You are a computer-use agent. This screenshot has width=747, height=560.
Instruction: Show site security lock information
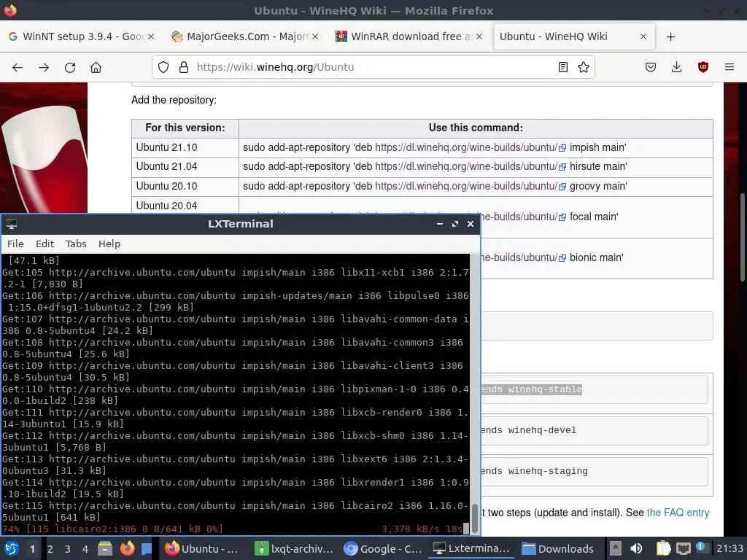tap(184, 67)
